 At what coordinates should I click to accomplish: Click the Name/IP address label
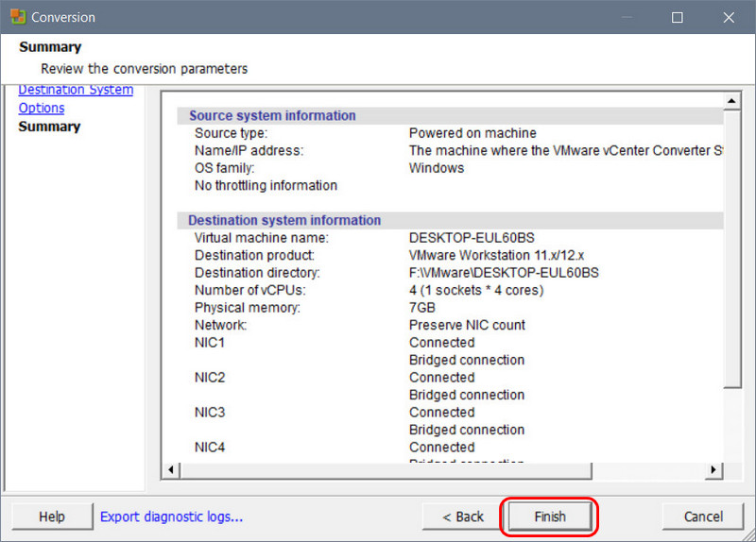point(249,150)
